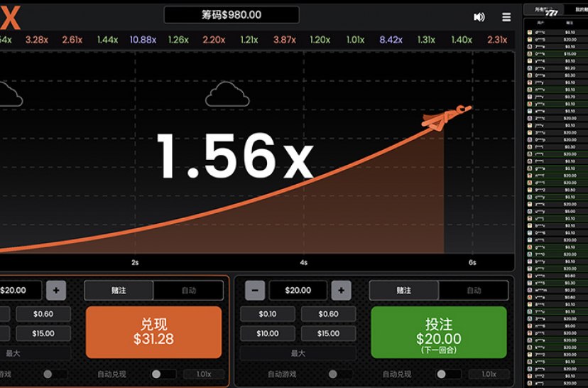View history result 2.31x
This screenshot has width=588, height=388.
tap(497, 40)
